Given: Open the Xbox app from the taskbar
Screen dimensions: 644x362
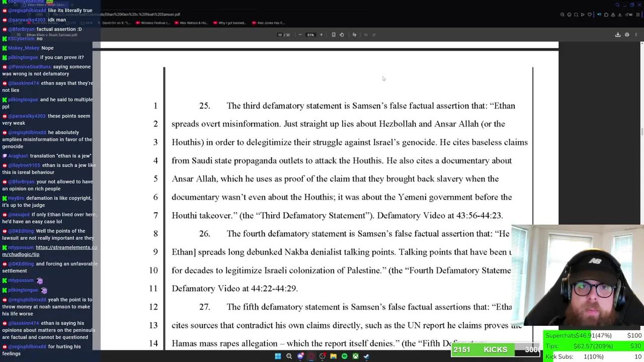Looking at the screenshot, I should (355, 356).
